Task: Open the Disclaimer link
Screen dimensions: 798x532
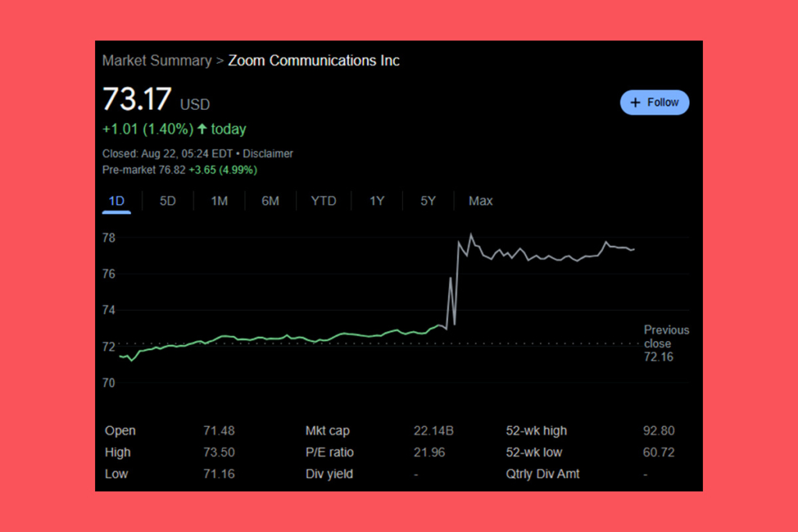Action: coord(268,153)
